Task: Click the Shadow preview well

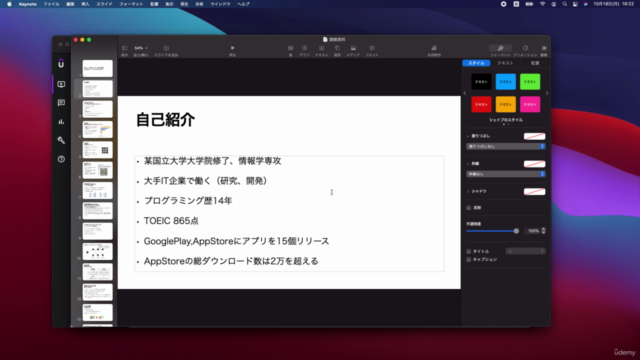Action: click(534, 191)
